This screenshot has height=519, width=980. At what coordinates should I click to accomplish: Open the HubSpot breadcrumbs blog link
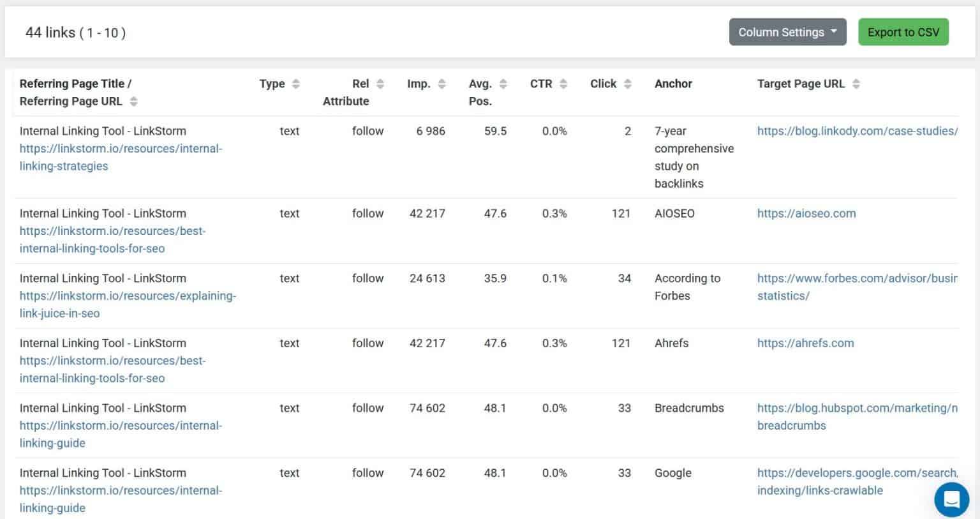coord(855,416)
